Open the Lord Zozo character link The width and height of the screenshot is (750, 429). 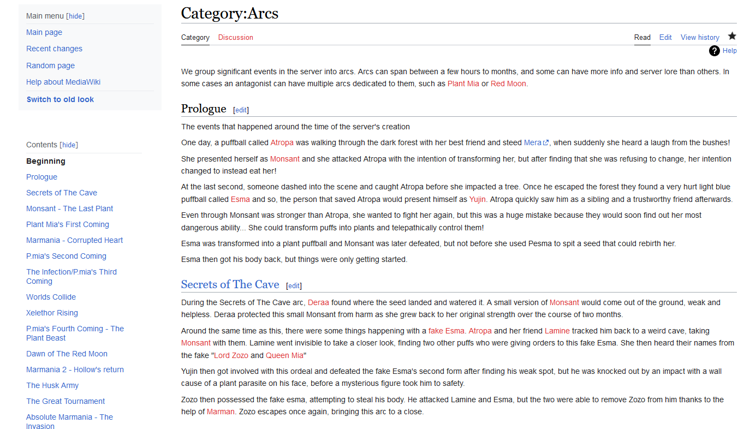231,355
